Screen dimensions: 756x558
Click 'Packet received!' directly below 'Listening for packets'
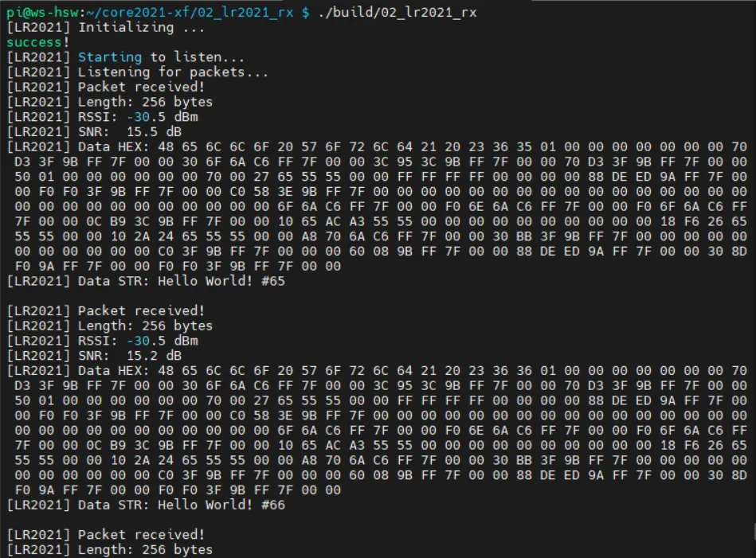(141, 87)
